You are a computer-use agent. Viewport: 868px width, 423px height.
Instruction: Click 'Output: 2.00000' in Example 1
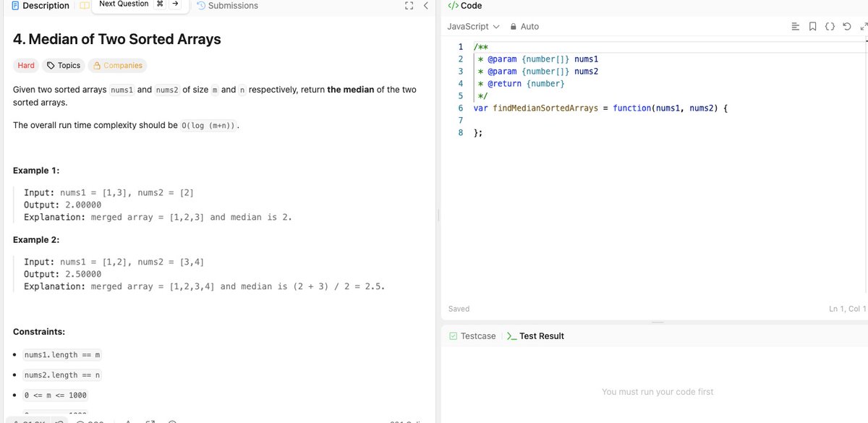click(x=63, y=205)
